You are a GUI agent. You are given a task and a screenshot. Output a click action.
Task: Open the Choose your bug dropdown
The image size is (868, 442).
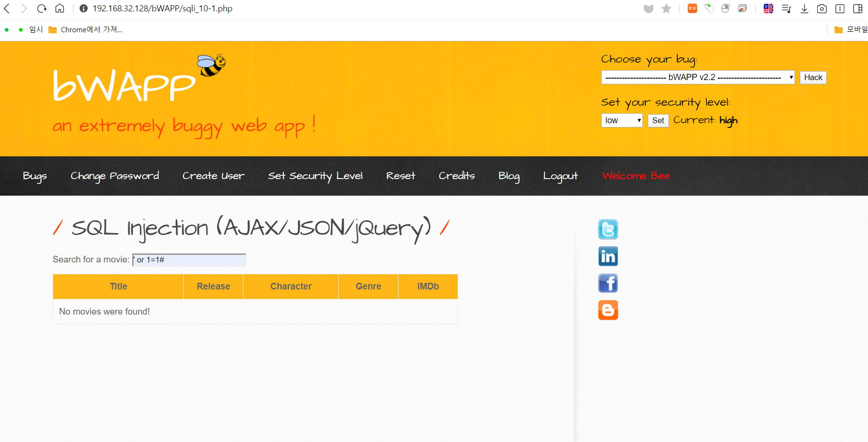pyautogui.click(x=698, y=77)
